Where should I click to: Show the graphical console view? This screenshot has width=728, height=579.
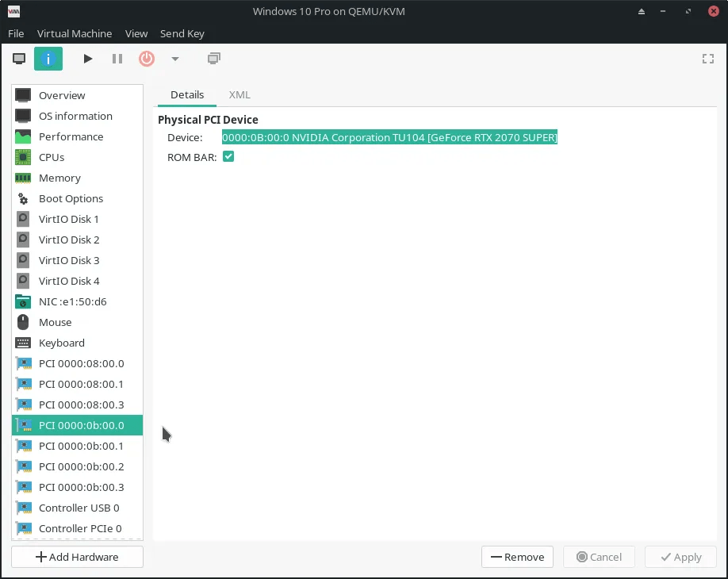19,59
